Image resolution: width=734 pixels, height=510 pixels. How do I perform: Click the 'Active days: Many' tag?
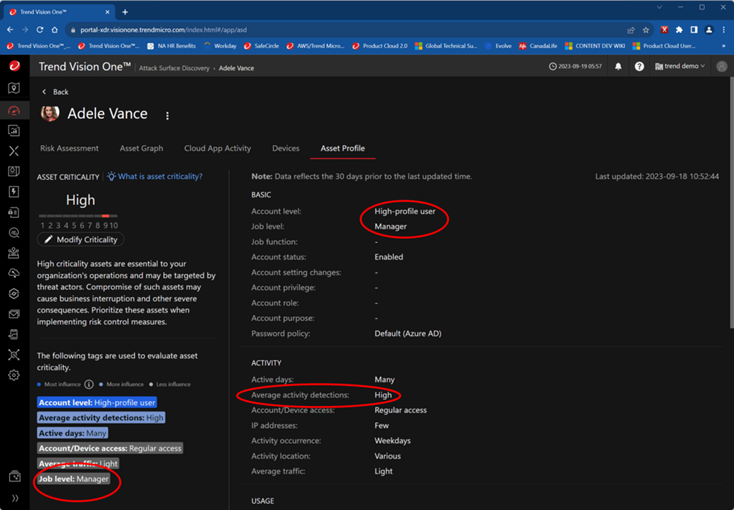coord(73,433)
